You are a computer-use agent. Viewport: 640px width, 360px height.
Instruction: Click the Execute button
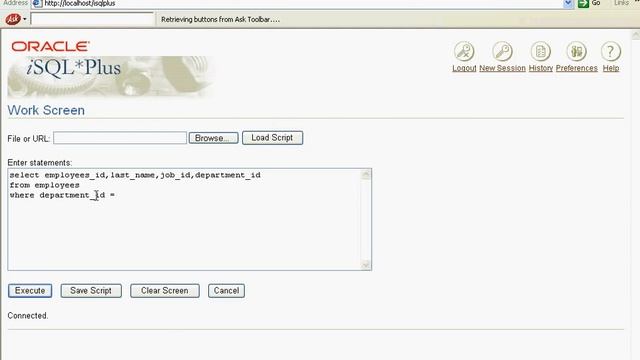(x=30, y=291)
